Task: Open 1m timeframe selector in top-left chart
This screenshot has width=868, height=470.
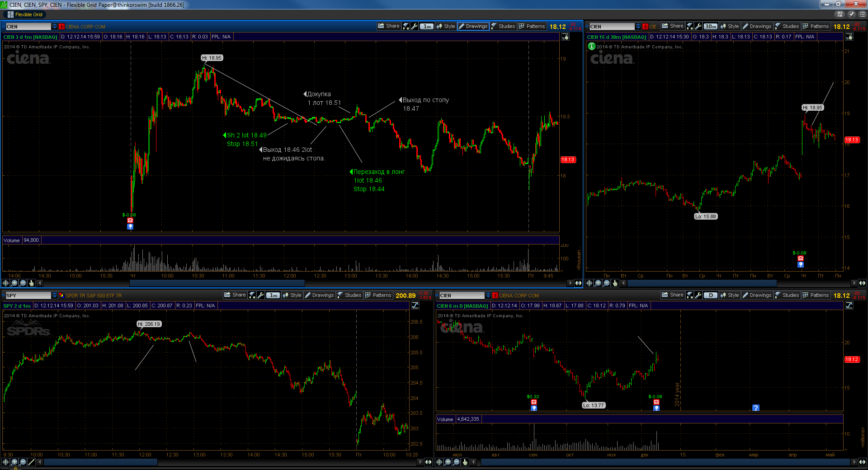Action: coord(427,26)
